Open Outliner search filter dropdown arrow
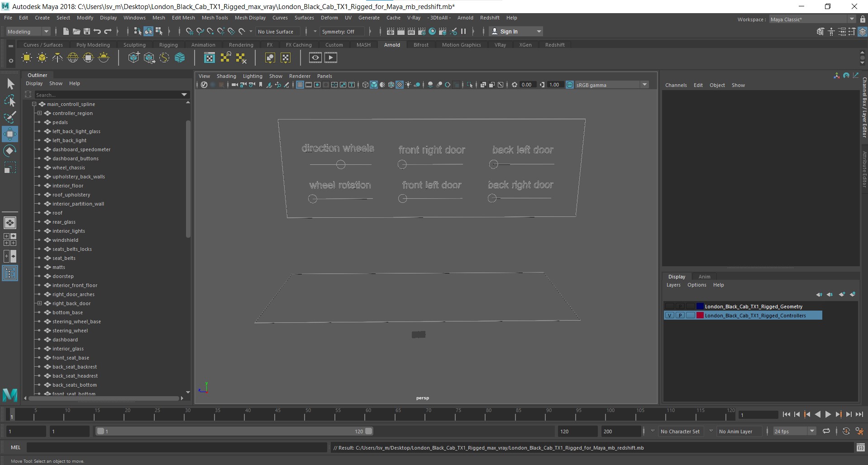Viewport: 868px width, 465px height. (x=184, y=95)
